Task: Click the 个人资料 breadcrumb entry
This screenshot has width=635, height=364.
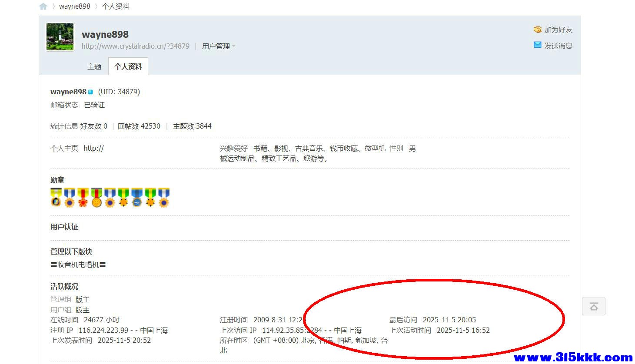Action: (x=115, y=6)
